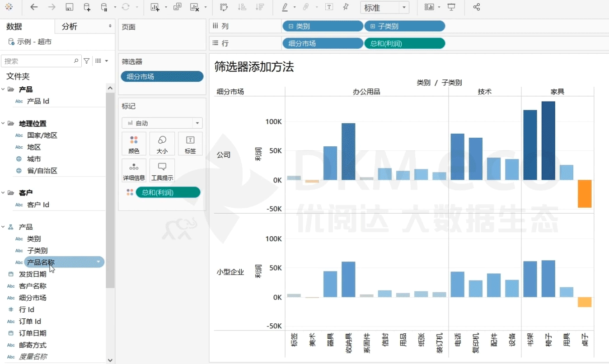Select the 数据 tab

coord(14,27)
